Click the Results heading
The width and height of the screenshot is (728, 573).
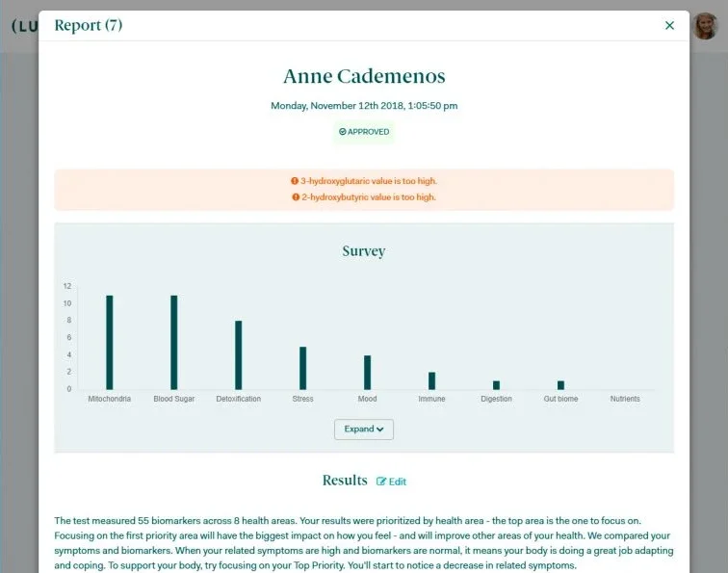(x=345, y=481)
